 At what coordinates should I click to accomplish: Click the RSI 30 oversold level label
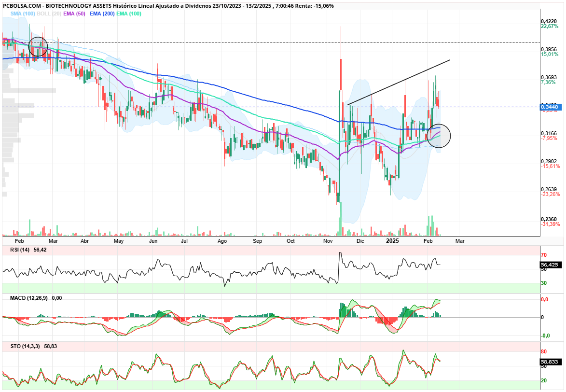coord(544,283)
